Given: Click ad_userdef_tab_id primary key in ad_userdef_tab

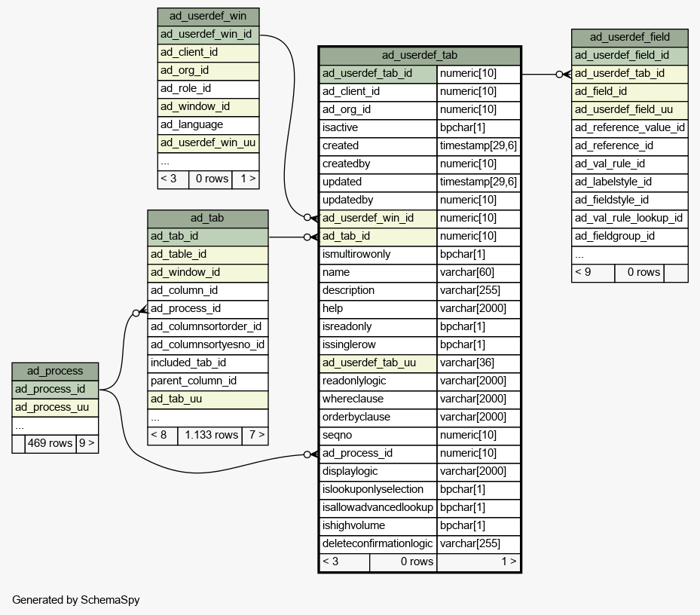Looking at the screenshot, I should tap(378, 73).
